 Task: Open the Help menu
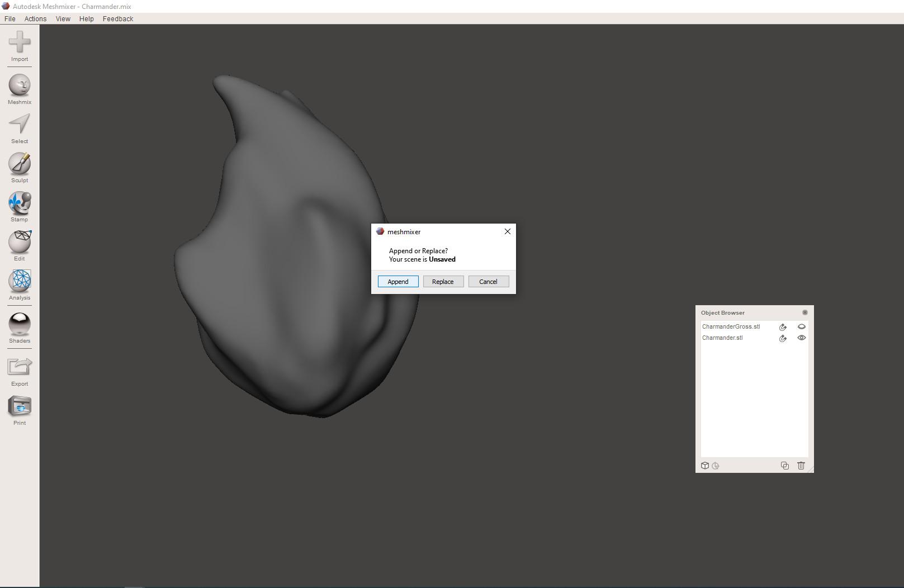[87, 18]
